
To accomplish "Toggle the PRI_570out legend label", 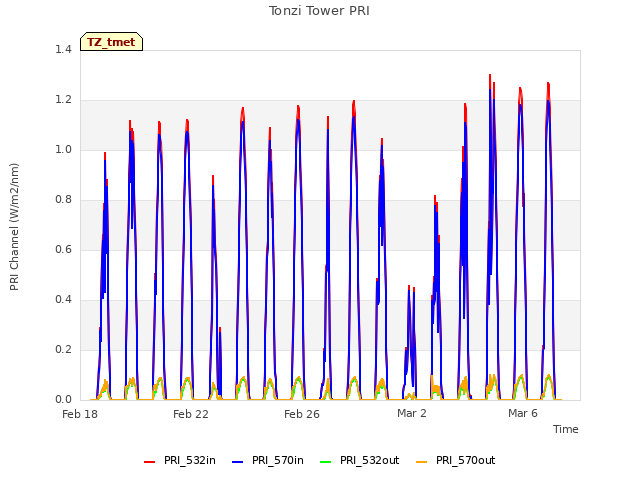I will [x=466, y=460].
